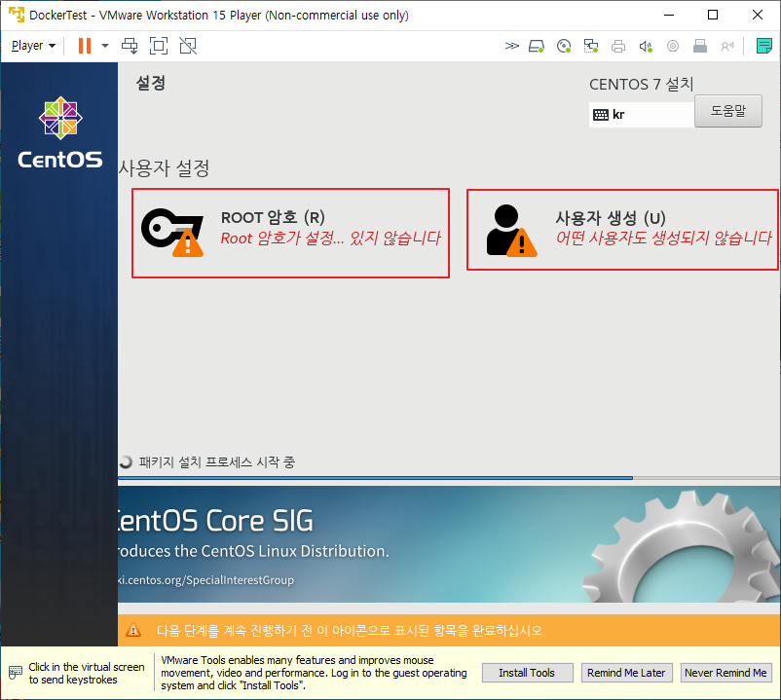Click the orange warning triangle in the banner
Screen dimensions: 781x700
[133, 630]
